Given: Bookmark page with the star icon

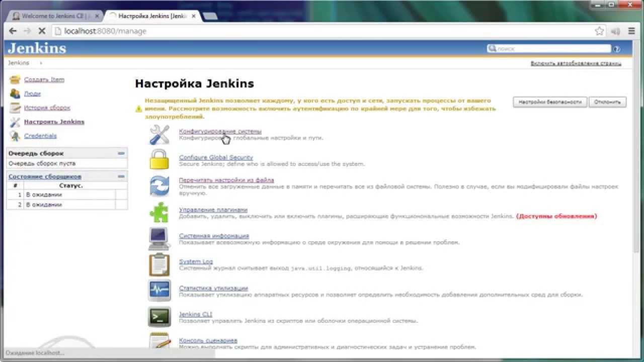Looking at the screenshot, I should (x=599, y=31).
